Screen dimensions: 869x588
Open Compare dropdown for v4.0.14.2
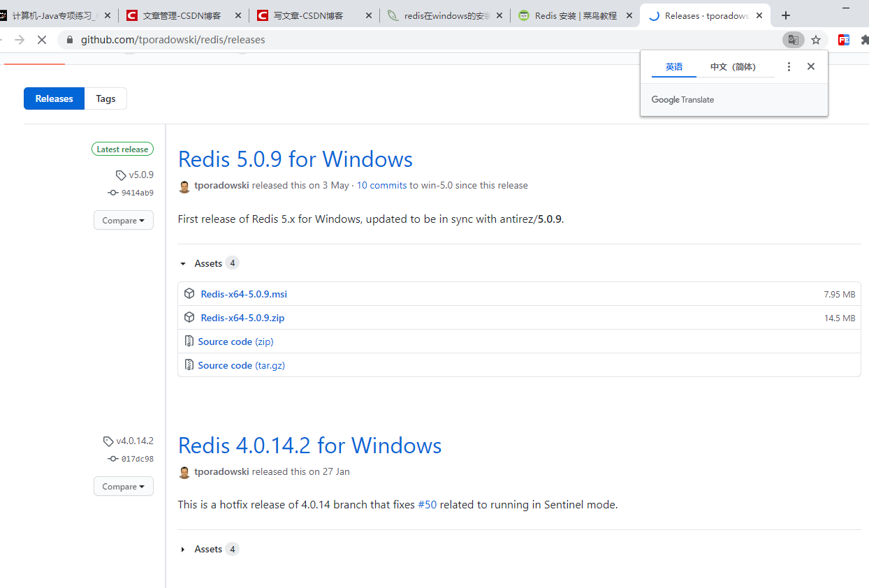(x=124, y=486)
